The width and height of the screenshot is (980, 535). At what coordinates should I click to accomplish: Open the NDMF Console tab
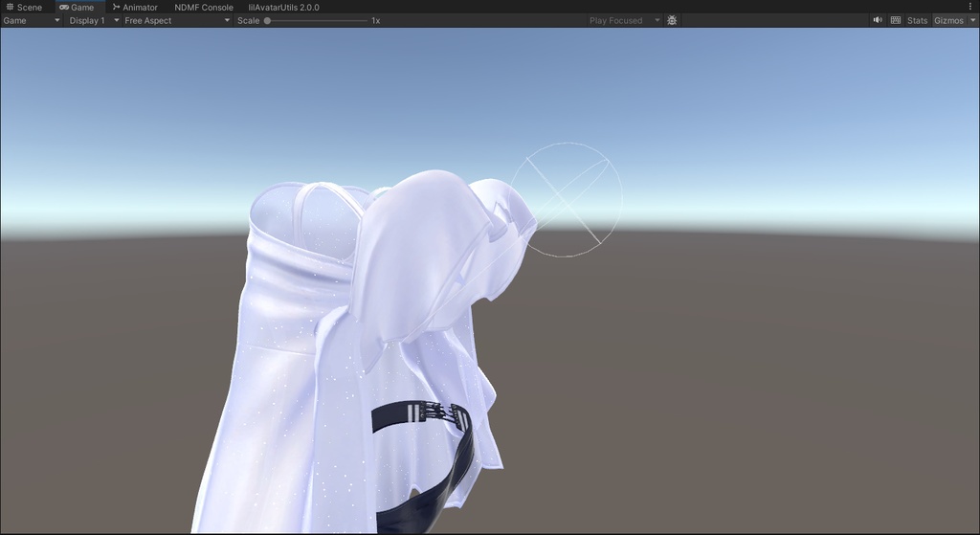204,7
